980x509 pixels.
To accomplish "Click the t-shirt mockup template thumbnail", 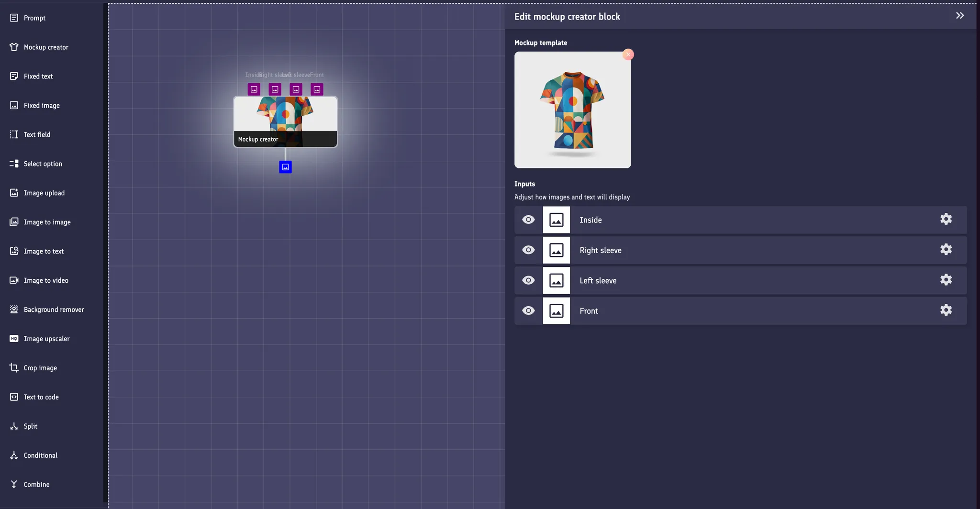I will coord(572,110).
